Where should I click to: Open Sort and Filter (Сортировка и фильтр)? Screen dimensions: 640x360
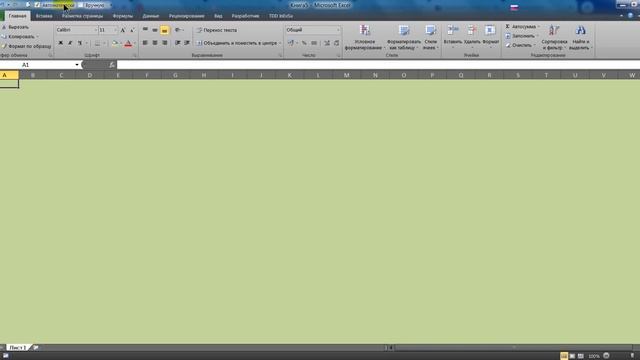pyautogui.click(x=554, y=37)
